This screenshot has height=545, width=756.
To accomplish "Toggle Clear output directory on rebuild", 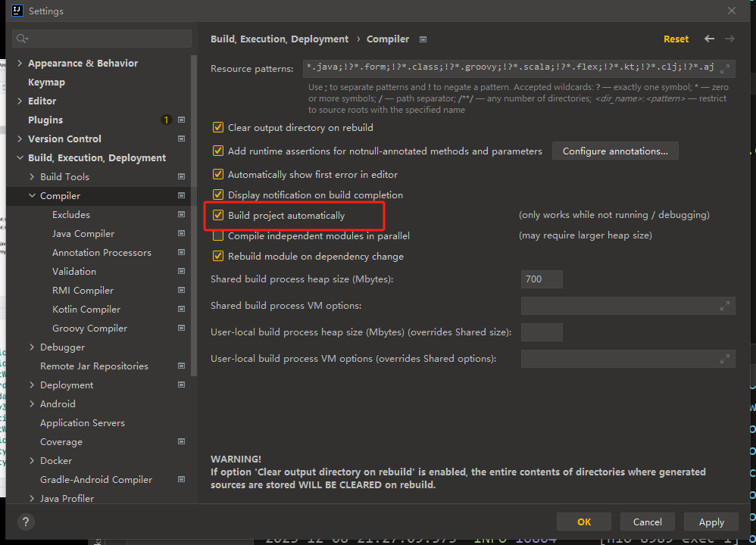I will click(x=218, y=127).
